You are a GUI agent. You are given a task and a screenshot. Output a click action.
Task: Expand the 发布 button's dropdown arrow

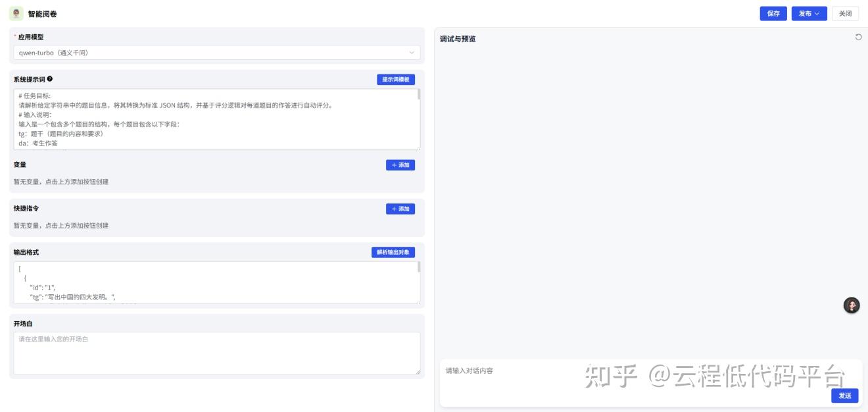pyautogui.click(x=817, y=14)
